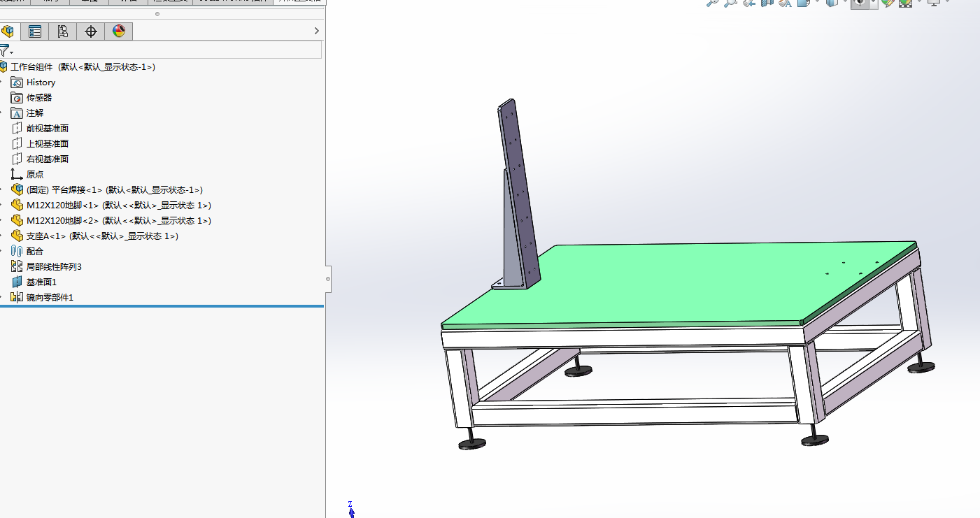Click the feature tree filter input field
980x518 pixels.
(168, 50)
